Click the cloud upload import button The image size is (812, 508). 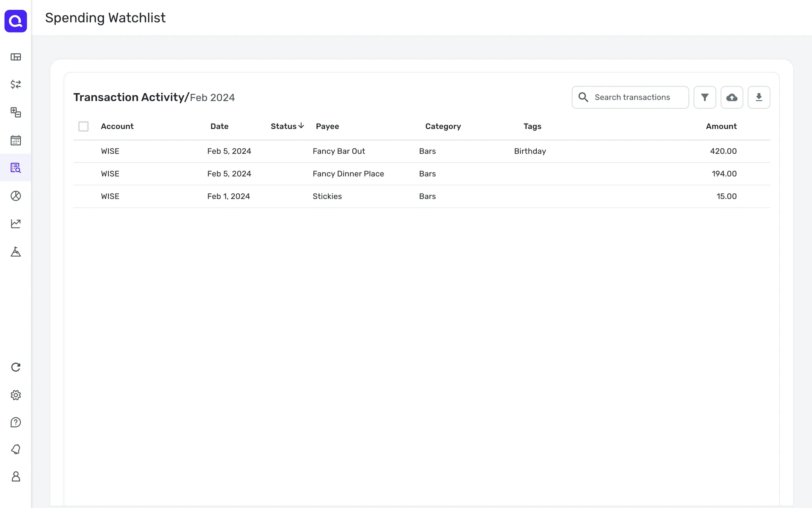[732, 97]
